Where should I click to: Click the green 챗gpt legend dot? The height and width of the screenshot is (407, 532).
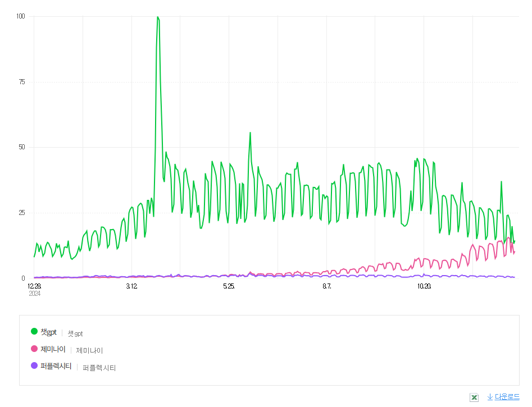point(34,331)
